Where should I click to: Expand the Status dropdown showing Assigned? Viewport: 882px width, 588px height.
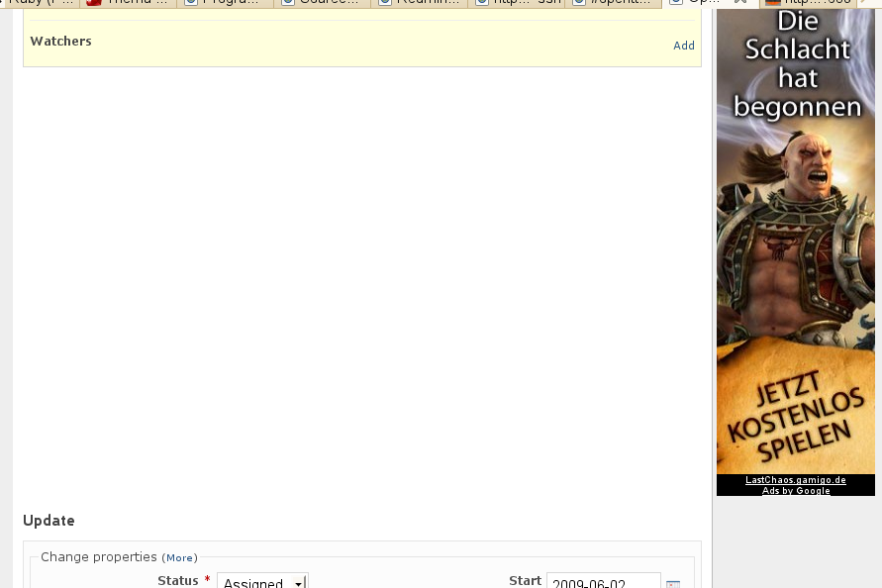pyautogui.click(x=262, y=581)
